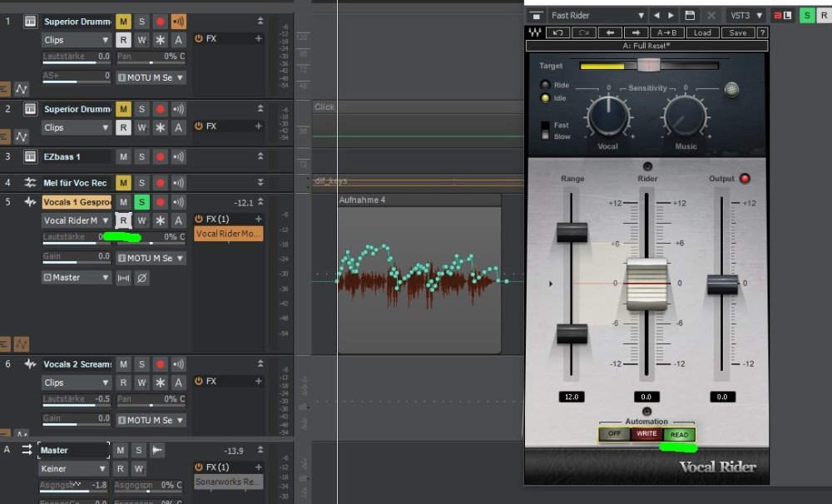
Task: Open Fast Rider preset dropdown
Action: tap(597, 15)
